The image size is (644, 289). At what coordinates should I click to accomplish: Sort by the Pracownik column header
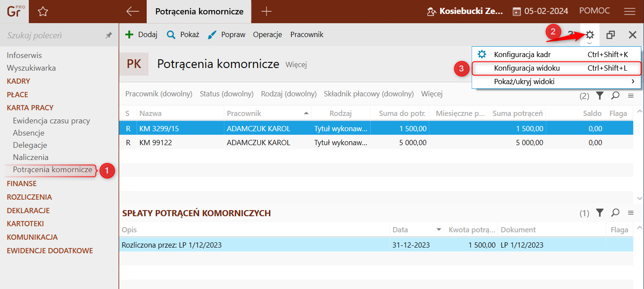(x=268, y=113)
